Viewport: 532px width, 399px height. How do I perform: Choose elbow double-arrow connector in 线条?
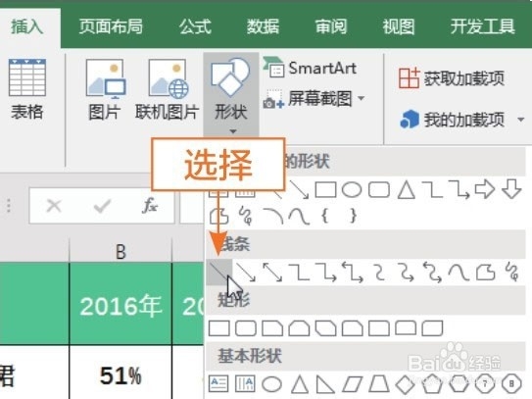(352, 273)
